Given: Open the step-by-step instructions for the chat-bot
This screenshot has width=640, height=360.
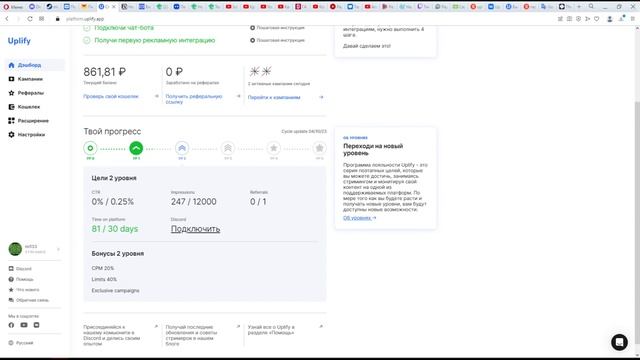Looking at the screenshot, I should coord(278,28).
